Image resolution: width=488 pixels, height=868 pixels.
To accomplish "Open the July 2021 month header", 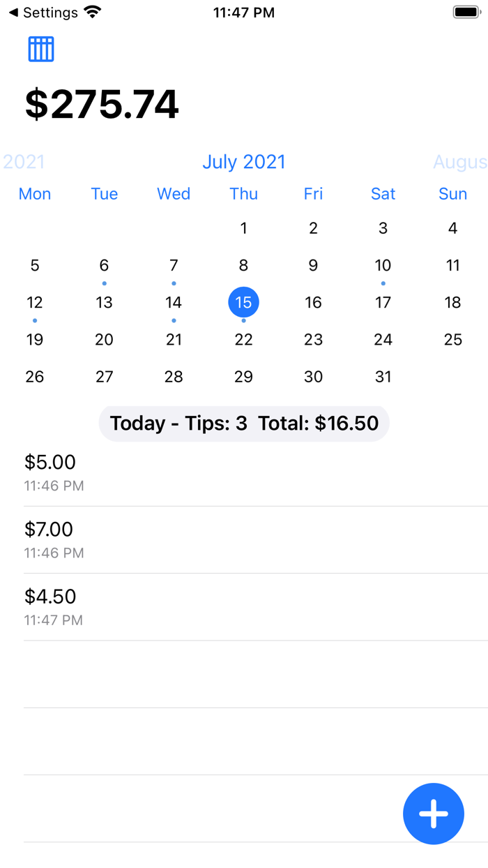I will coord(243,161).
